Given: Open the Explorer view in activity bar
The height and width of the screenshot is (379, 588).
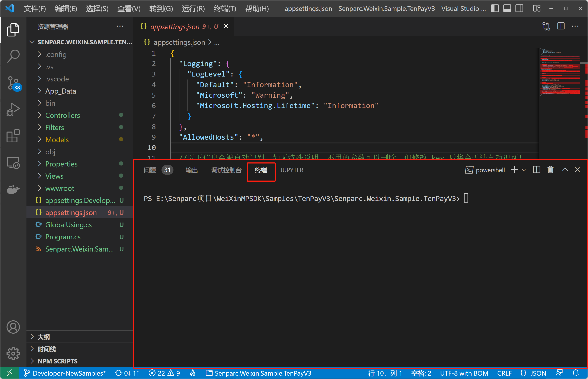Looking at the screenshot, I should tap(13, 30).
